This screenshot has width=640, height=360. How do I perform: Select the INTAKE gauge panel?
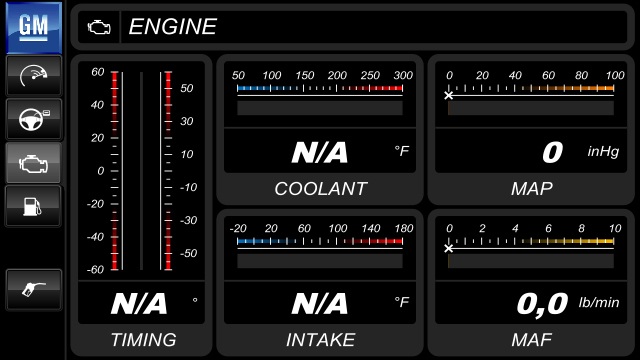320,282
